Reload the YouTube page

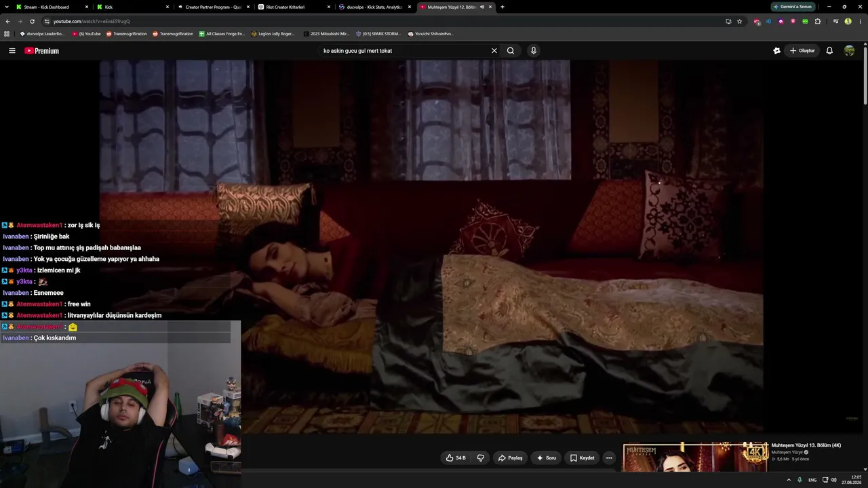pyautogui.click(x=32, y=21)
